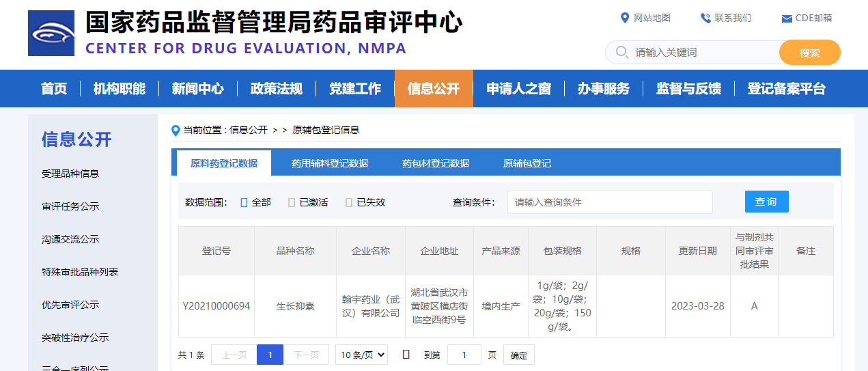Click the small icon beside page size selector

click(406, 355)
